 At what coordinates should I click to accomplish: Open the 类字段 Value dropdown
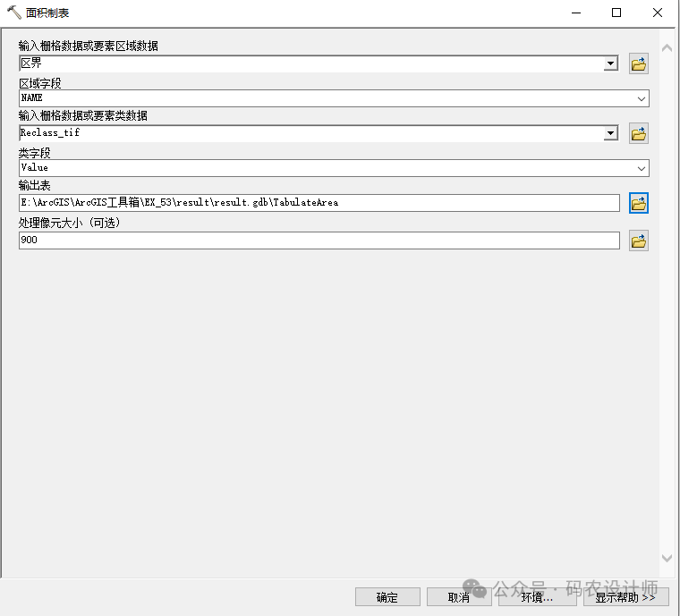click(x=642, y=168)
